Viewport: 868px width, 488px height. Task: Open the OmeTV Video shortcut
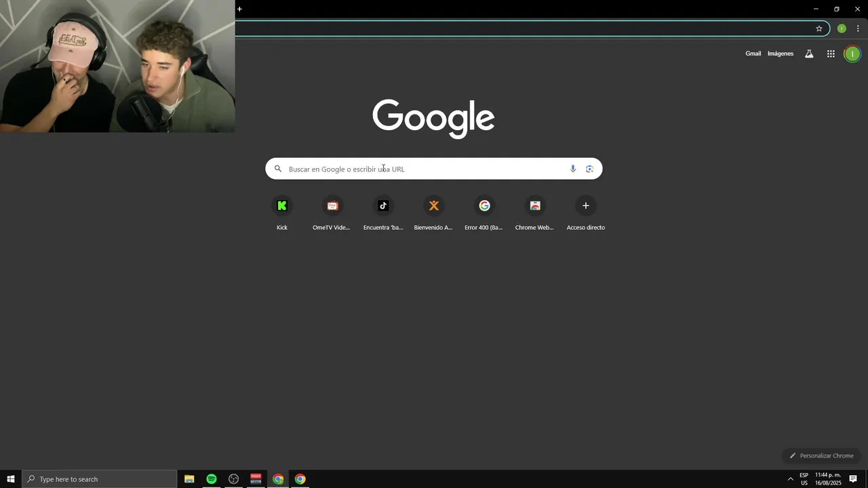332,213
